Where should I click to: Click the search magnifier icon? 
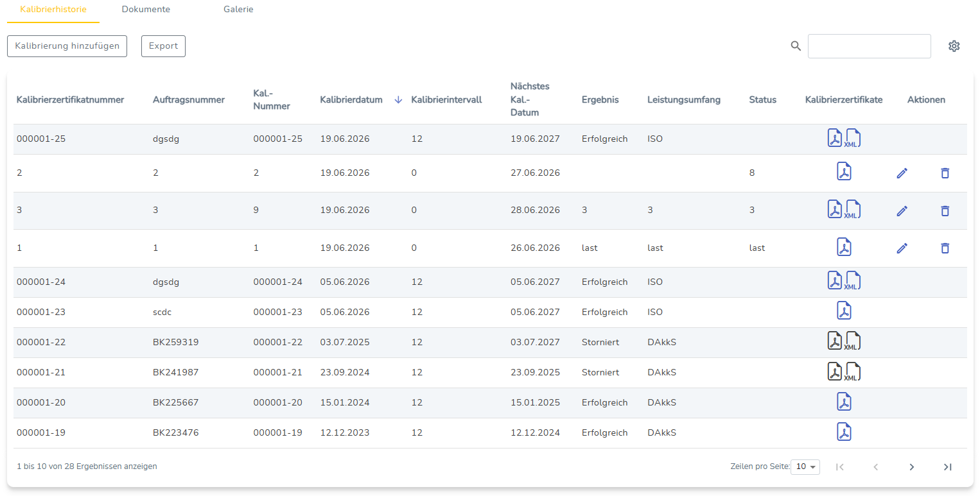click(796, 46)
